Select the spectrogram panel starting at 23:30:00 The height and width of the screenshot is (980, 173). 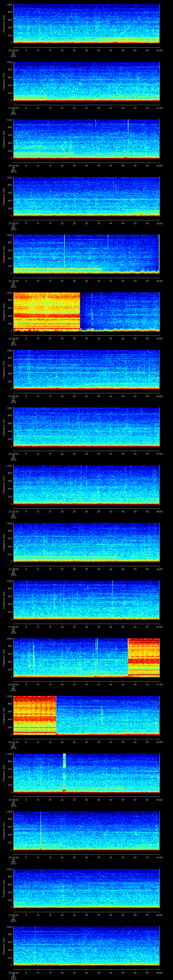point(86,81)
